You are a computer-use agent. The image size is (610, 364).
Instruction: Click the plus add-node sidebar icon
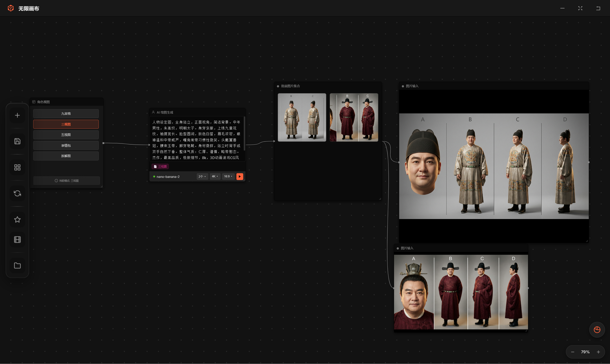point(17,115)
